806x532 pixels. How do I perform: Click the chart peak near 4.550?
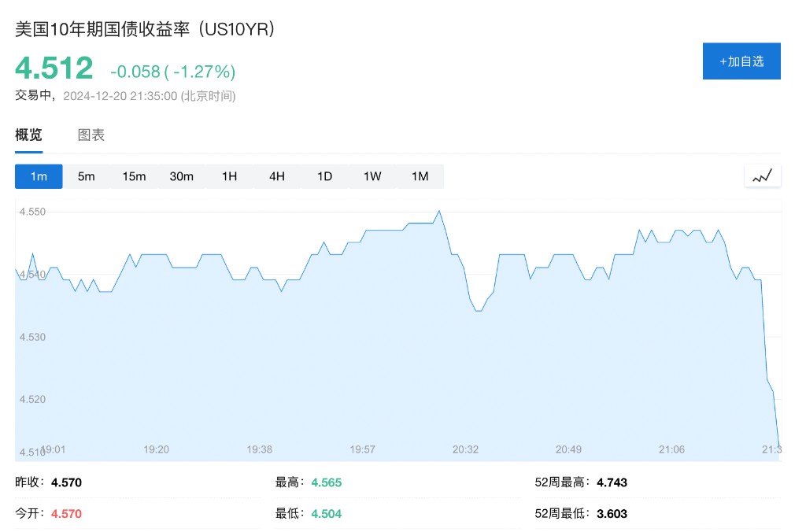439,211
